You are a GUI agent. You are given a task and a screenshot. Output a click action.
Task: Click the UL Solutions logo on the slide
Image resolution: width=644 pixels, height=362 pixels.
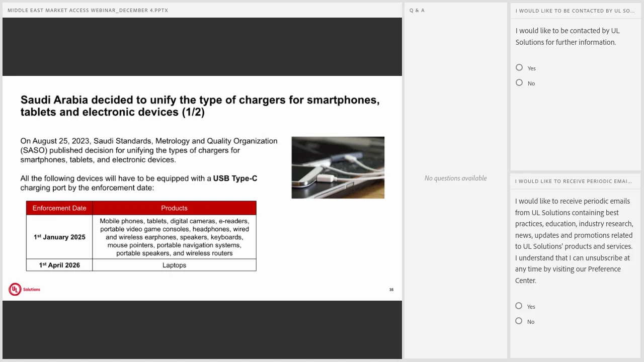tap(24, 289)
